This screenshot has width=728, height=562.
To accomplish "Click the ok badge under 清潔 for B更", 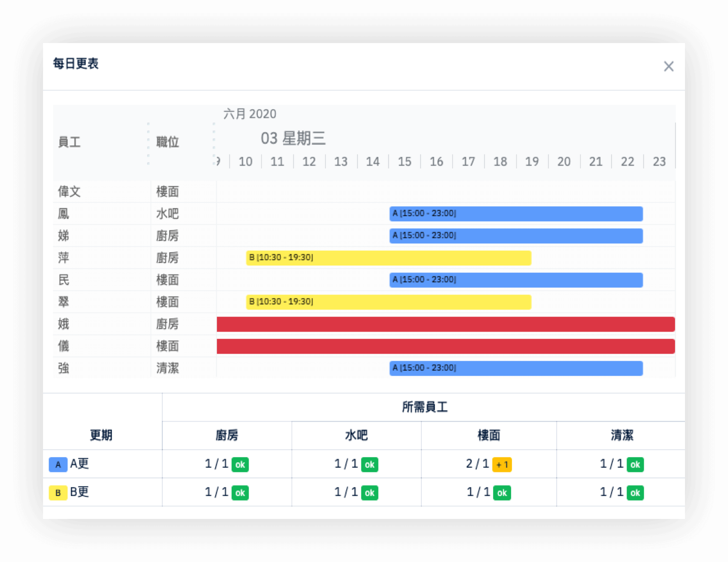I will [x=635, y=493].
